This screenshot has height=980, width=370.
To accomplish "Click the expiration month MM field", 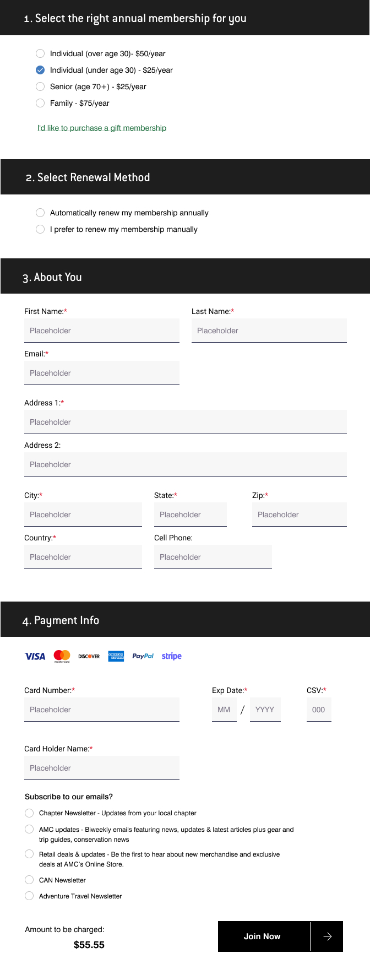I will click(224, 710).
